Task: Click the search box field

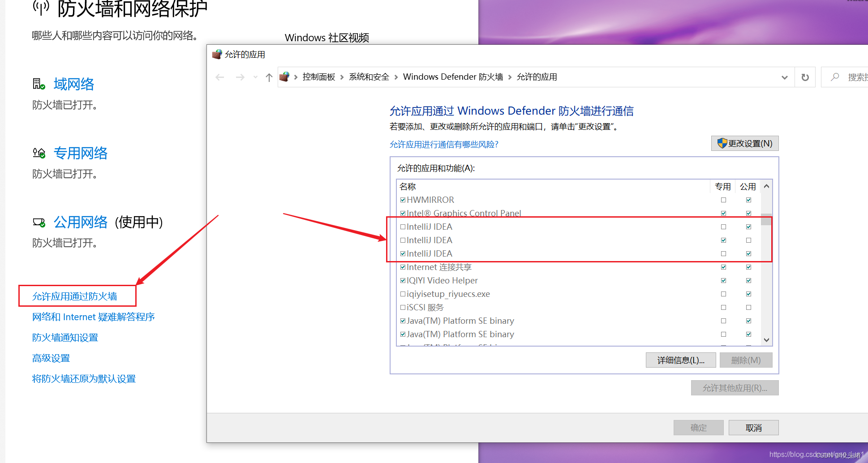Action: coord(845,77)
